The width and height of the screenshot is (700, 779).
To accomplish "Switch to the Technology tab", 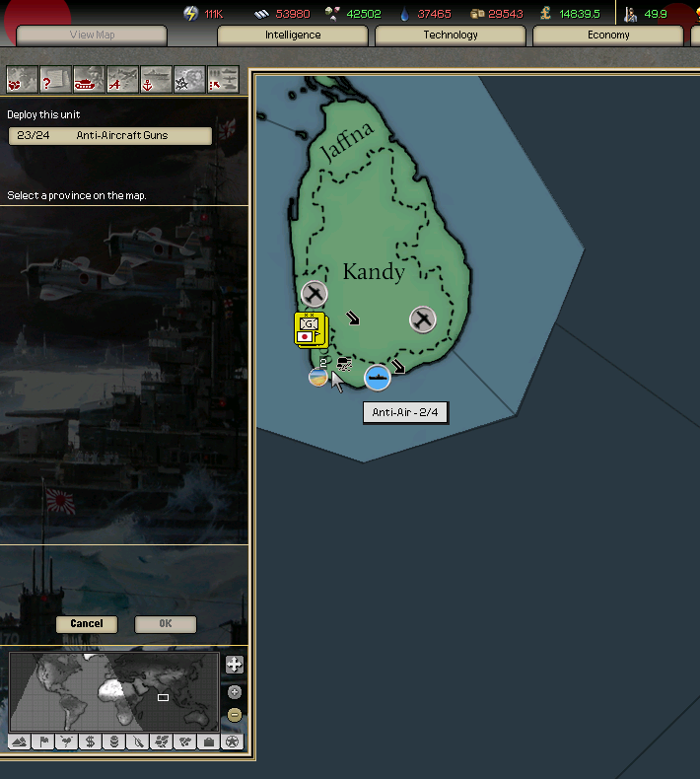I will pos(451,35).
